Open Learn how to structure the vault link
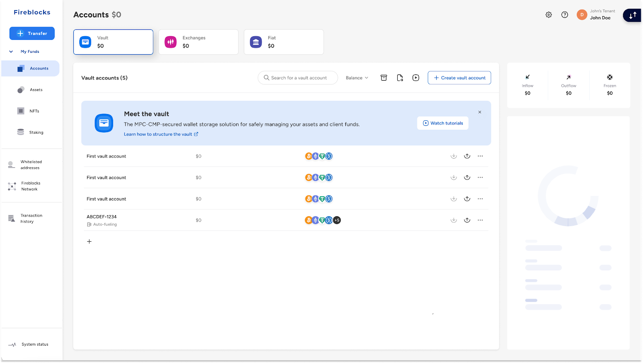644x363 pixels. (x=161, y=134)
